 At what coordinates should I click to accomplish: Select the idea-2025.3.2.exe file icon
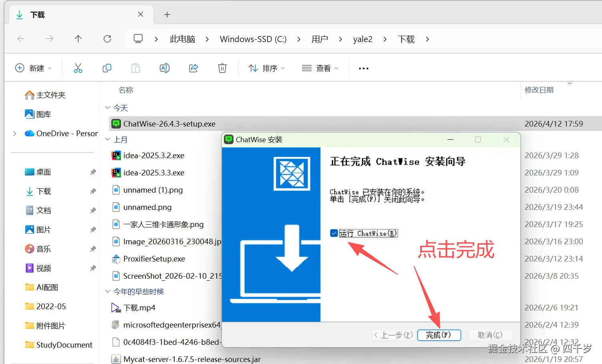point(116,155)
